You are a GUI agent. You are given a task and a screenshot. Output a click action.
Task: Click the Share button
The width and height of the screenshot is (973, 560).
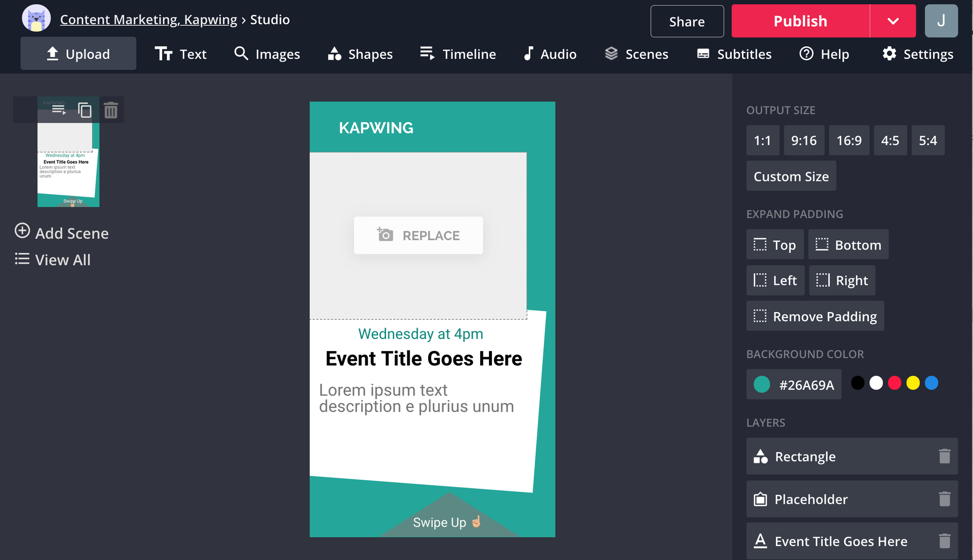coord(686,21)
